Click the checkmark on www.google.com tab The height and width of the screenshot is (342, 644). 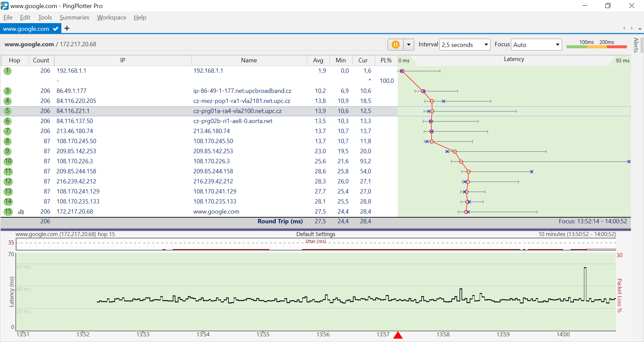tap(56, 29)
